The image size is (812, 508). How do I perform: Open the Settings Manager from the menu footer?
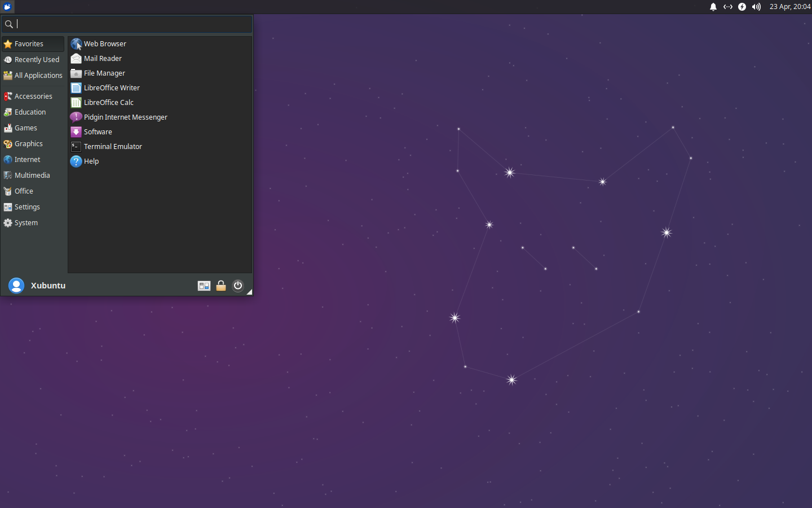204,286
